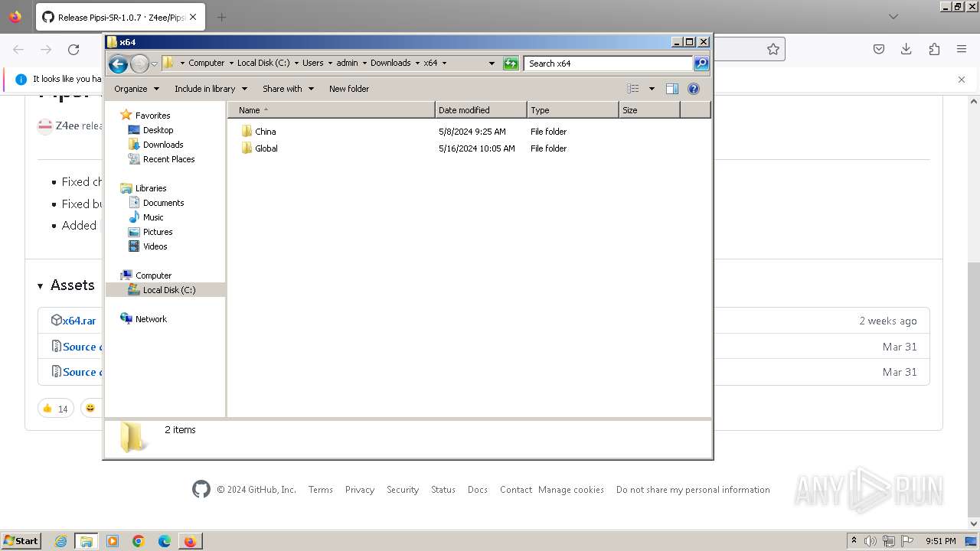Click thumbs up reaction button with 14
The width and height of the screenshot is (980, 551).
click(56, 409)
